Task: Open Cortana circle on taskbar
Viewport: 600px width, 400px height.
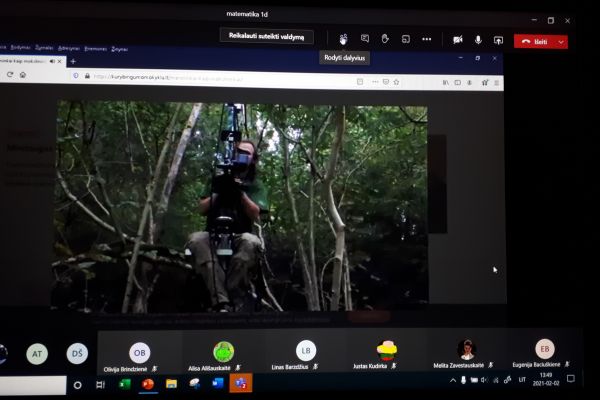Action: 77,385
